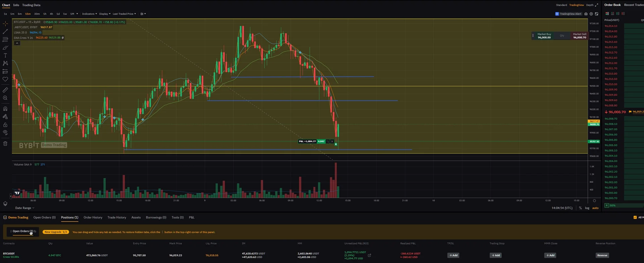Click the Market Buy button

[x=544, y=36]
